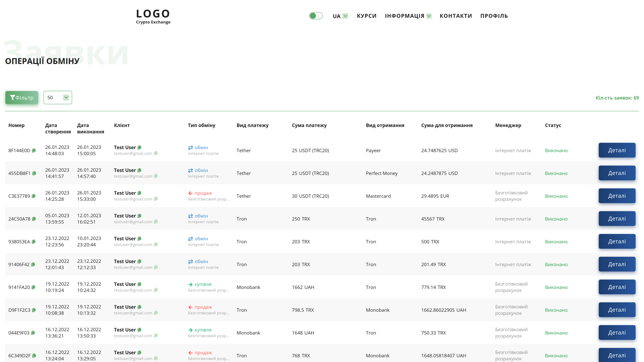Copy order number 044E9F03
The width and height of the screenshot is (644, 362).
pyautogui.click(x=33, y=333)
